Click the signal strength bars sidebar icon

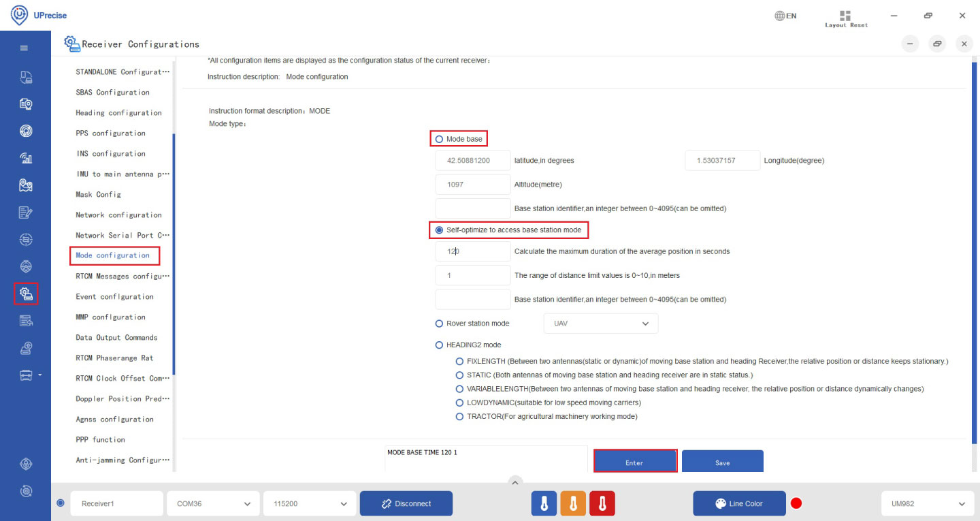point(26,158)
